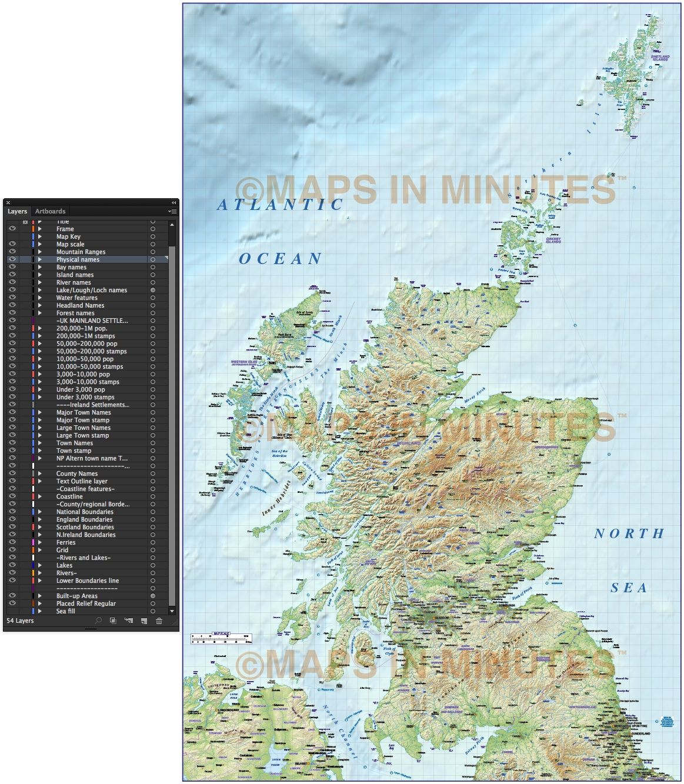This screenshot has width=684, height=784.
Task: Click orange color bar of Frame layer
Action: (33, 229)
